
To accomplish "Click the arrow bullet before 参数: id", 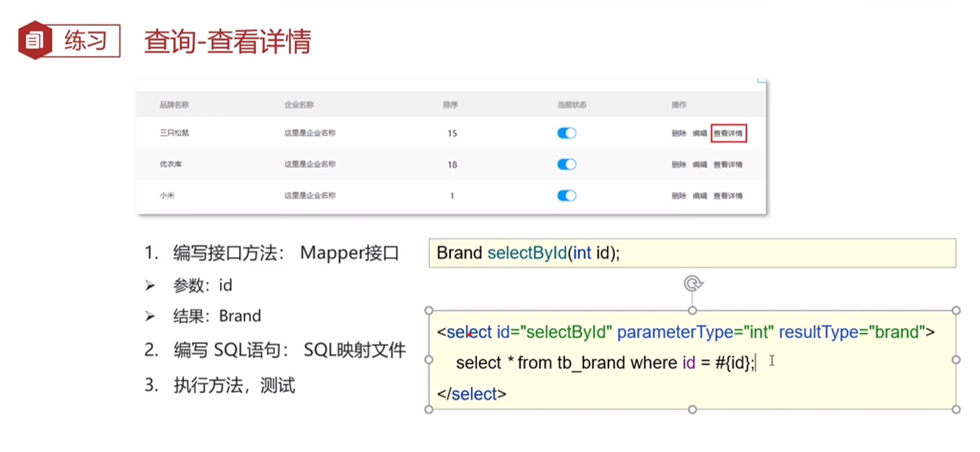I will point(150,286).
